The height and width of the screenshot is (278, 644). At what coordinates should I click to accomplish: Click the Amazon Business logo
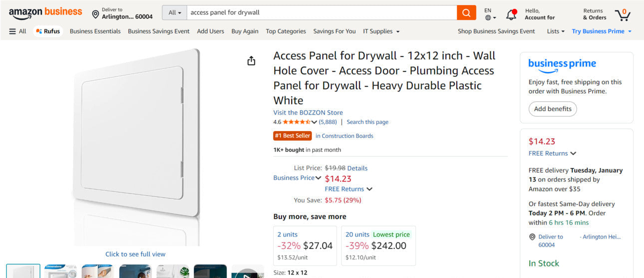[45, 13]
